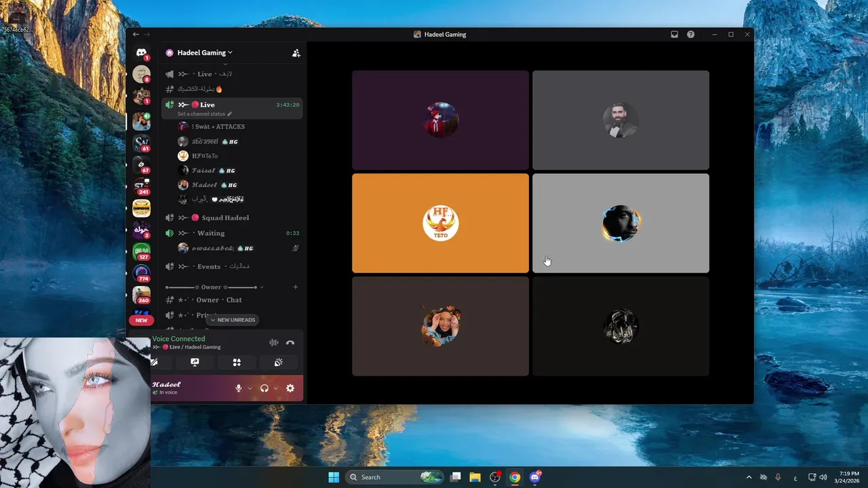This screenshot has width=868, height=488.
Task: Open server icon with 774 badge
Action: coord(142,273)
